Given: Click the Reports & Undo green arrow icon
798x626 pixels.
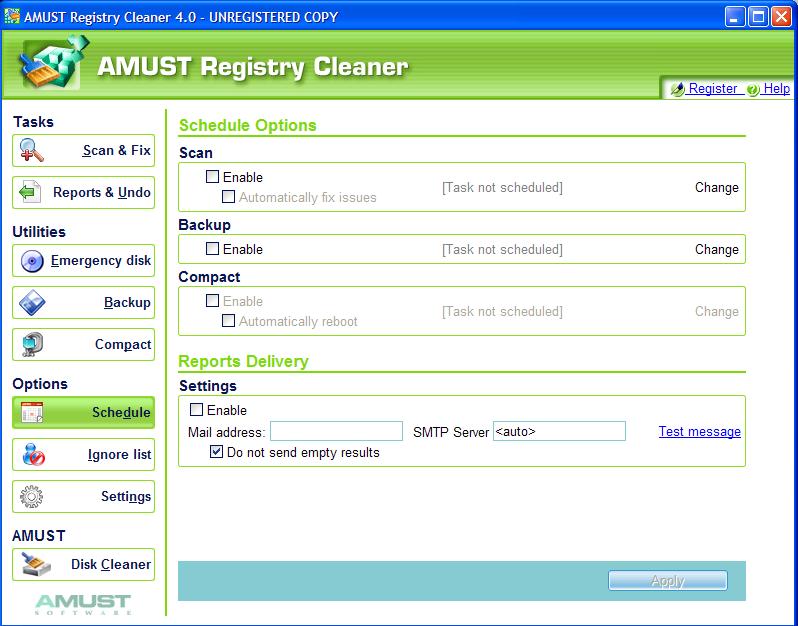Looking at the screenshot, I should (30, 192).
